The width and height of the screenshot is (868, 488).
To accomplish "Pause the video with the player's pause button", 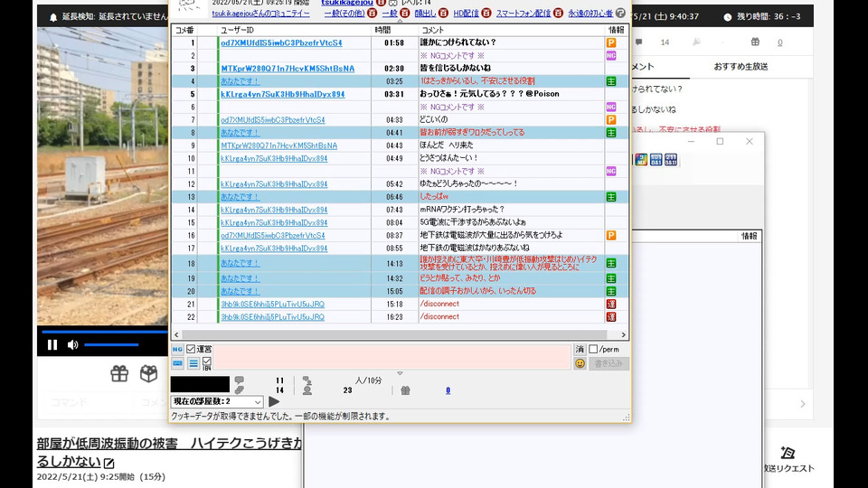I will point(52,344).
